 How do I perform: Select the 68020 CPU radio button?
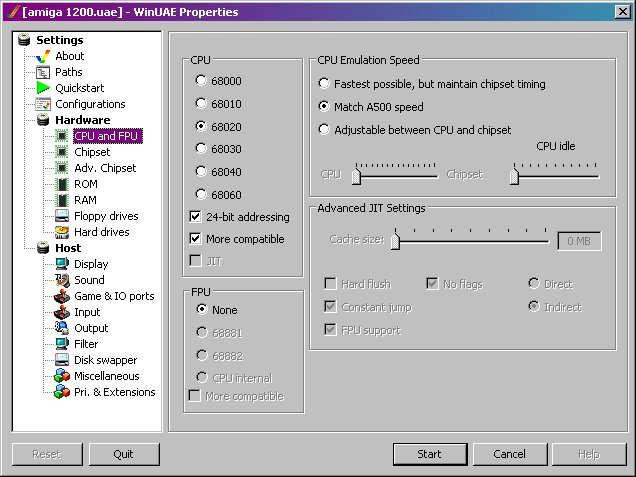pos(201,126)
